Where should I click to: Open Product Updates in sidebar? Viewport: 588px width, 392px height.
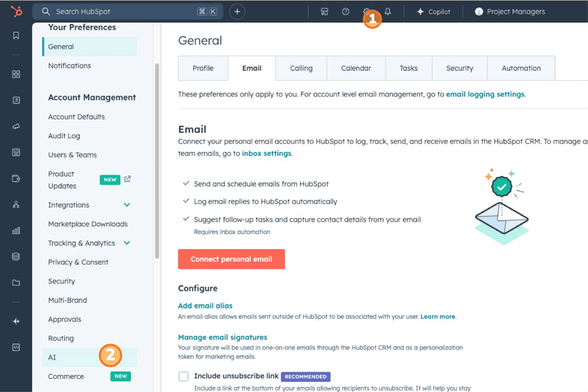pos(62,180)
